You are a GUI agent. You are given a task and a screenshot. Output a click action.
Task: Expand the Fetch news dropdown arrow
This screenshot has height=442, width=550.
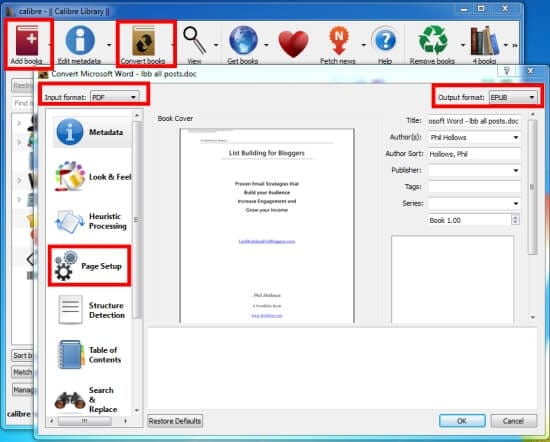pos(364,45)
